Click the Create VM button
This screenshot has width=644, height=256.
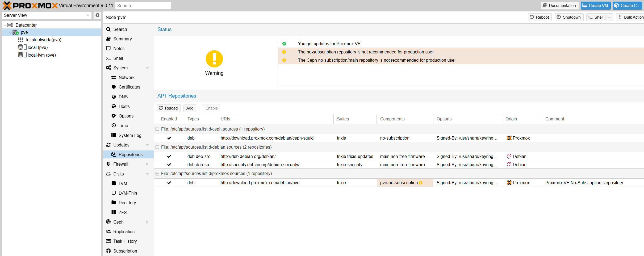point(595,6)
